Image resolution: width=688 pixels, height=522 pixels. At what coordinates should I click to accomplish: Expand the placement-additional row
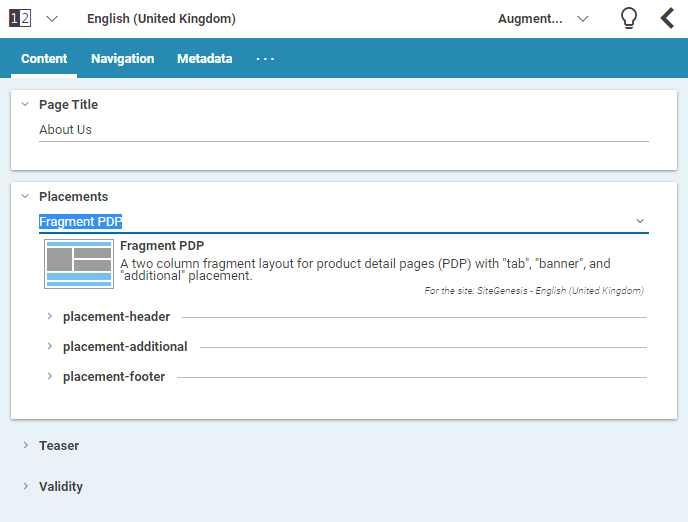50,347
